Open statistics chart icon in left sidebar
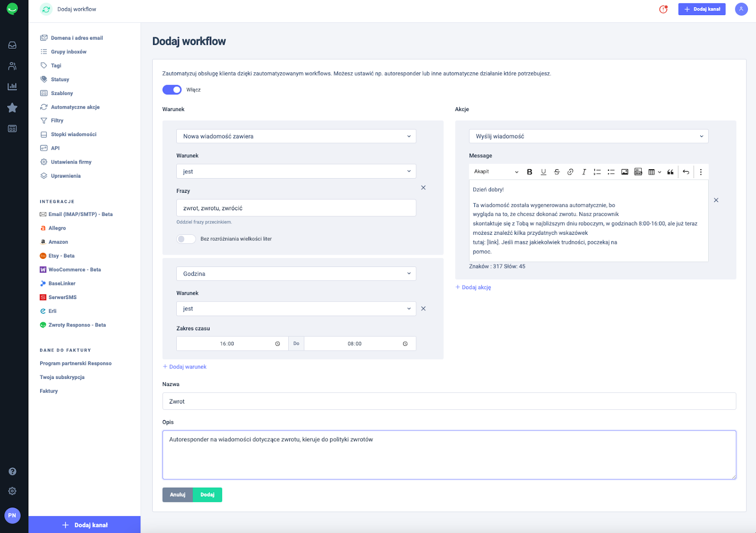This screenshot has height=533, width=756. tap(12, 86)
